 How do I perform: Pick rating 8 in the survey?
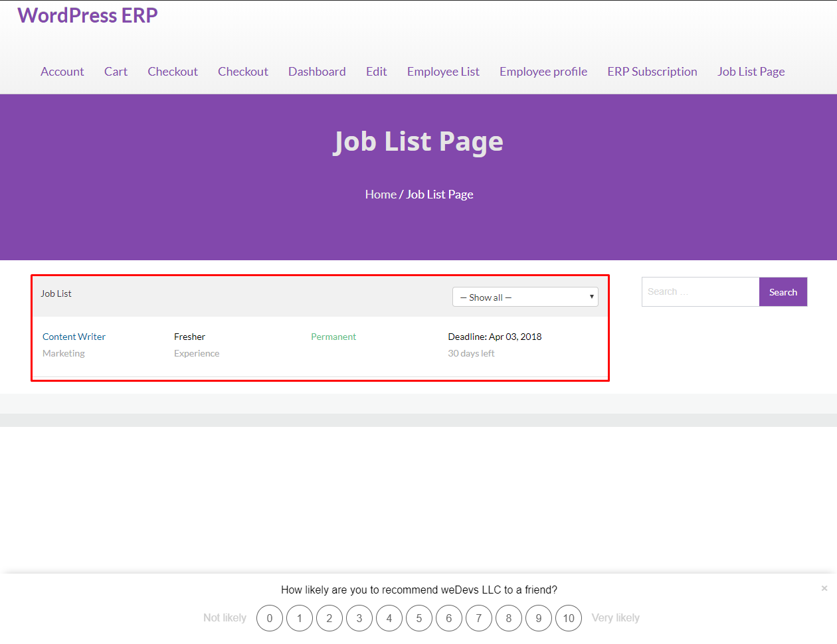coord(509,618)
